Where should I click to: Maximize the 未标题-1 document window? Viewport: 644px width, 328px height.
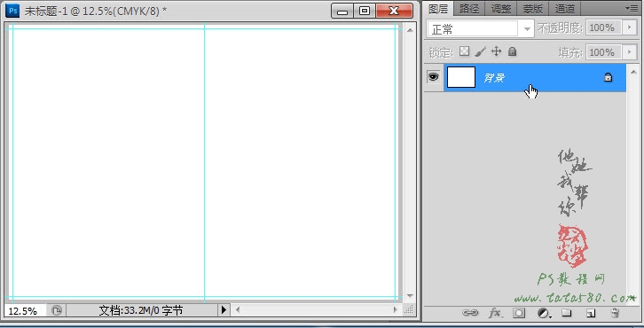365,12
